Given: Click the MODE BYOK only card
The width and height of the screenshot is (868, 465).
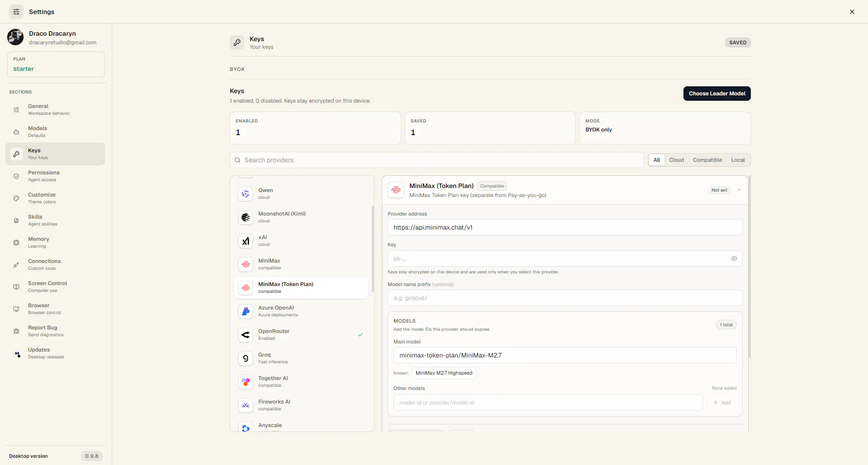Looking at the screenshot, I should (x=665, y=128).
